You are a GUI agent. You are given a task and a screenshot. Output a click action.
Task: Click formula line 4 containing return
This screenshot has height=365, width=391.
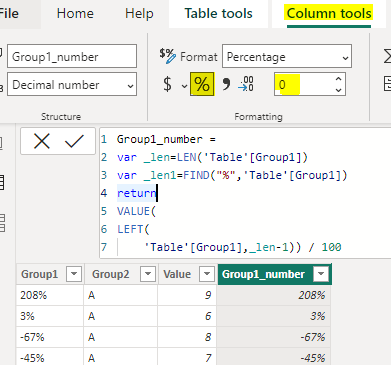(137, 193)
